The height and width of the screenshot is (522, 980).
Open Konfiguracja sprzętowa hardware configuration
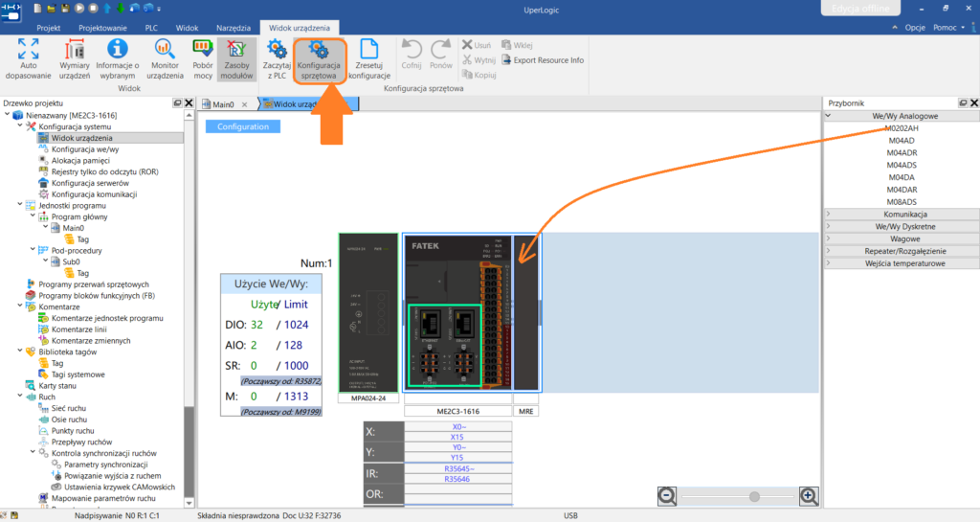pyautogui.click(x=319, y=59)
